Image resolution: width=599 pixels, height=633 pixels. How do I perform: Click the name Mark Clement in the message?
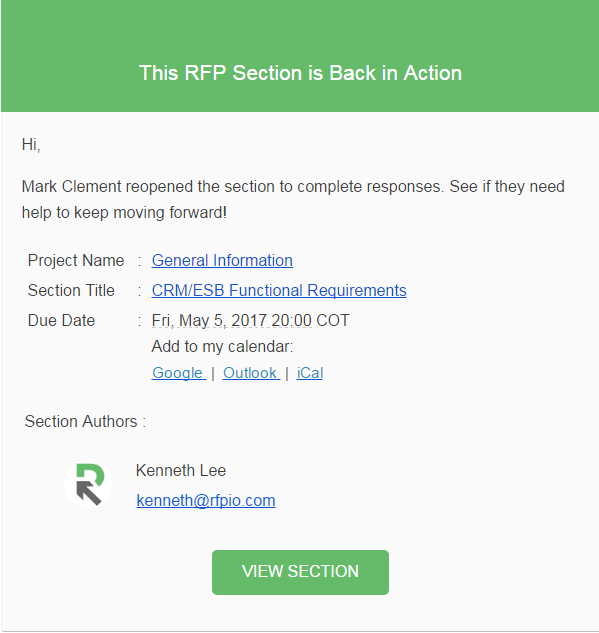coord(71,187)
